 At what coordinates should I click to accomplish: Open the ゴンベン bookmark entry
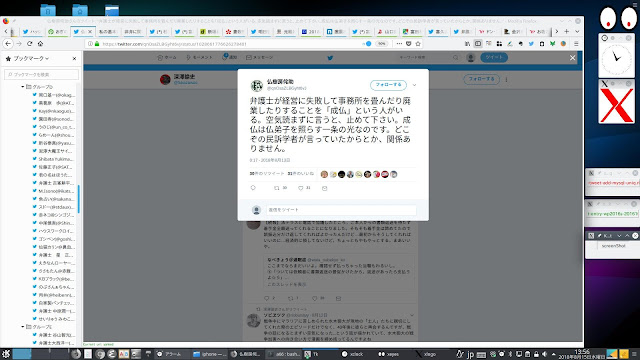pyautogui.click(x=53, y=239)
